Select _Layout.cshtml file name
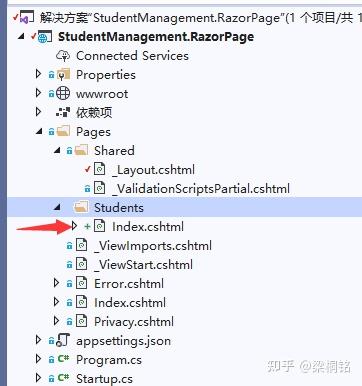 coord(153,170)
